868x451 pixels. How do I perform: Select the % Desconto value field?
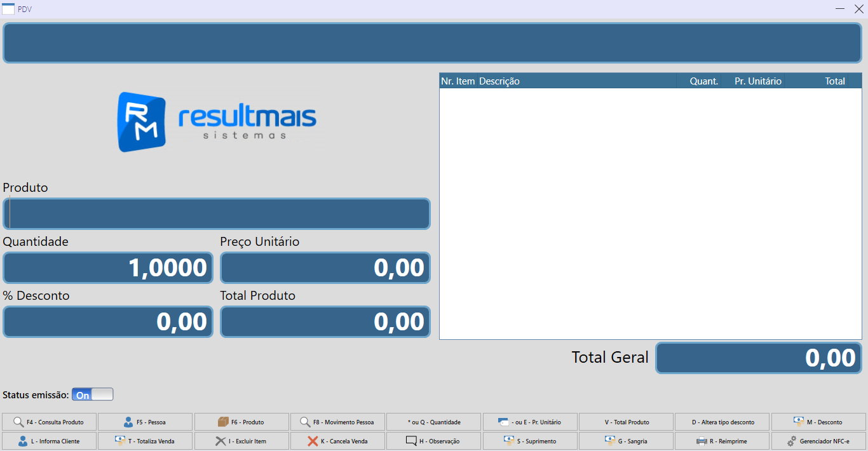click(x=108, y=321)
